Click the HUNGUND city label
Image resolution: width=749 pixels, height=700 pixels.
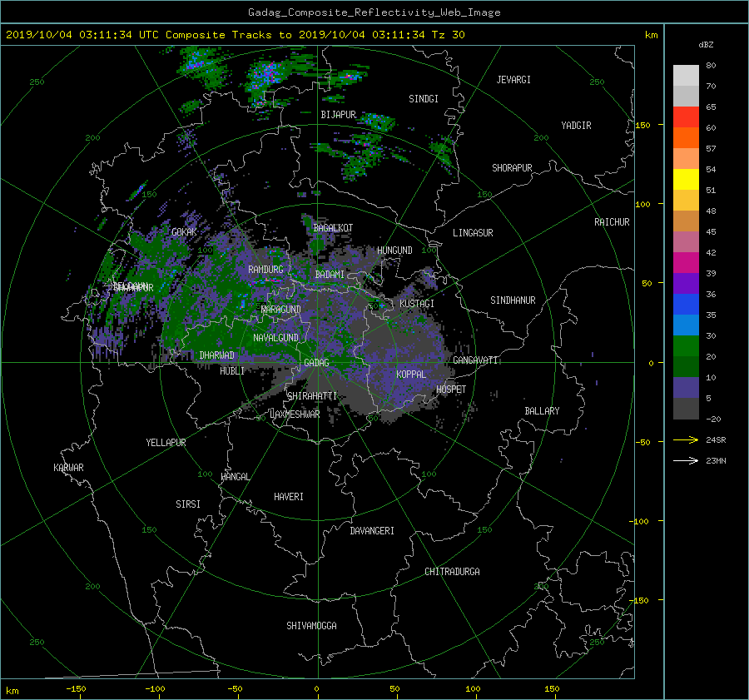point(394,251)
